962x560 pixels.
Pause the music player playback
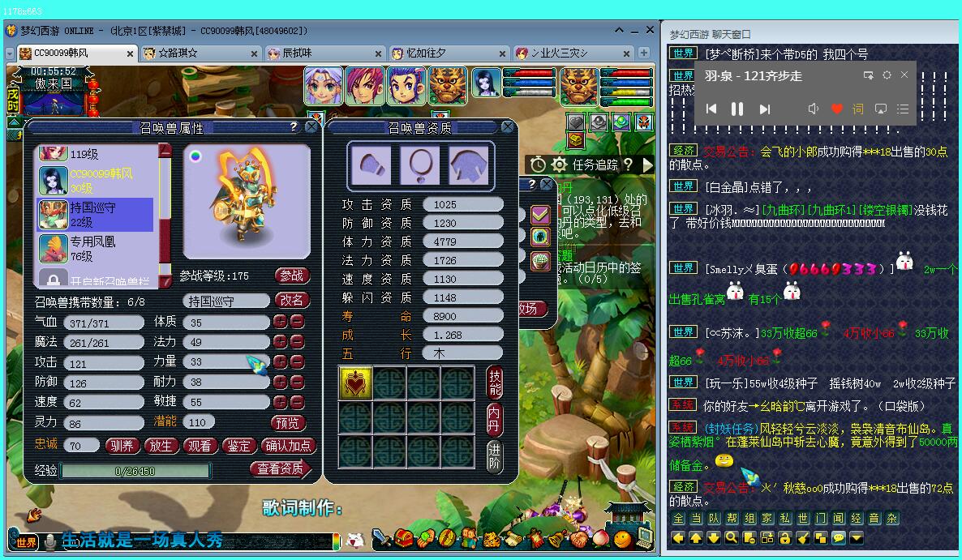pyautogui.click(x=737, y=109)
